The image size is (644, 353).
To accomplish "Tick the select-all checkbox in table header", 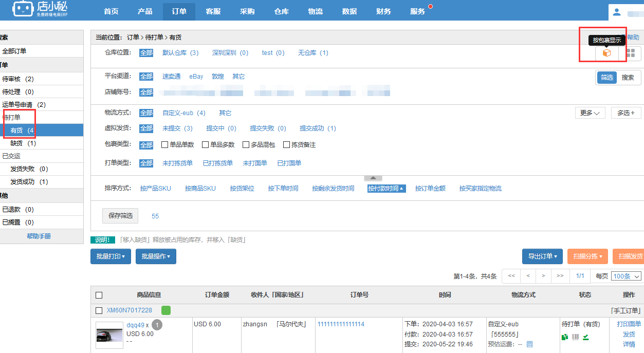I will pyautogui.click(x=99, y=295).
